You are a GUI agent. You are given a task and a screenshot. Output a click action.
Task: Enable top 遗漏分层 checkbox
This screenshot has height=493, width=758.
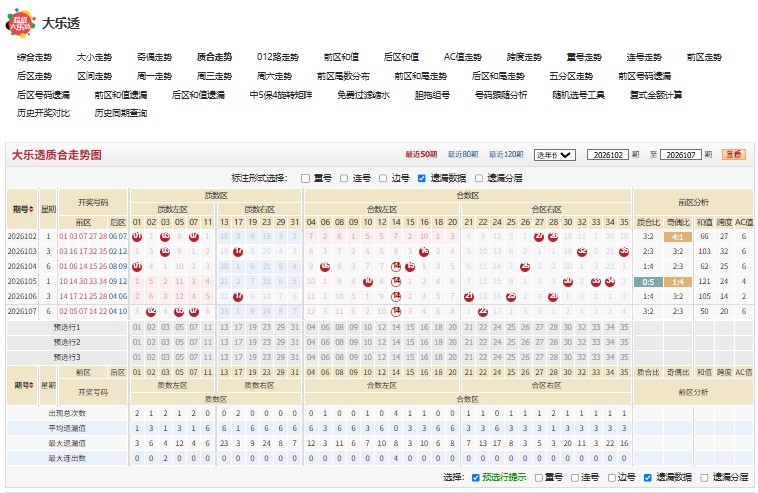(x=479, y=178)
